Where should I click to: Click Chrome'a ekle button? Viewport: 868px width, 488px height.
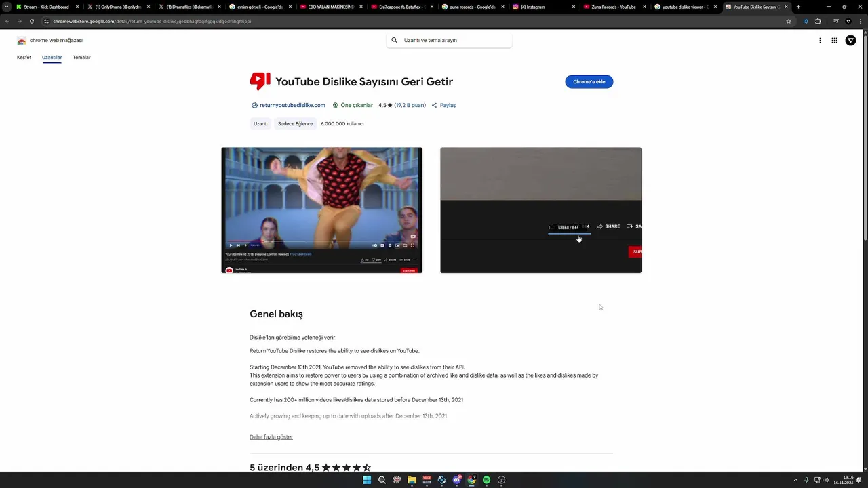pos(589,81)
